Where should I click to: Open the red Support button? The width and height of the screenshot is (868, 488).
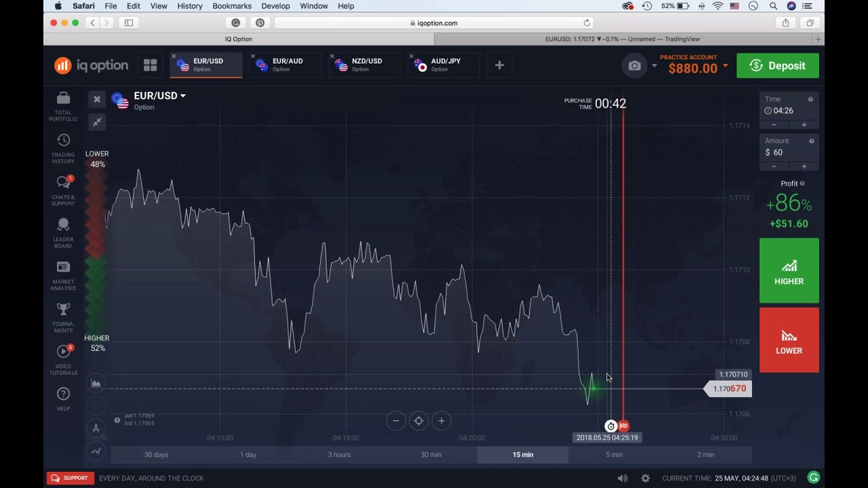71,478
